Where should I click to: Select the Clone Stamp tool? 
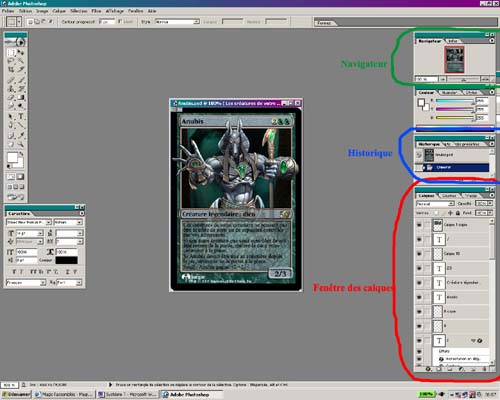tap(11, 89)
